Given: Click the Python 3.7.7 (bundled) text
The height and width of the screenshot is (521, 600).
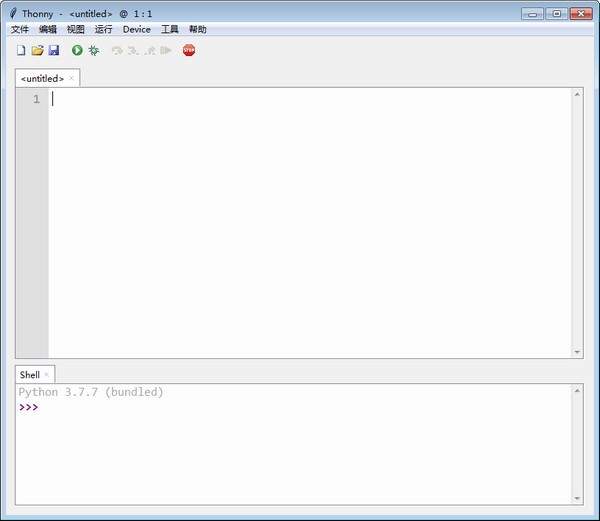Looking at the screenshot, I should [x=91, y=392].
